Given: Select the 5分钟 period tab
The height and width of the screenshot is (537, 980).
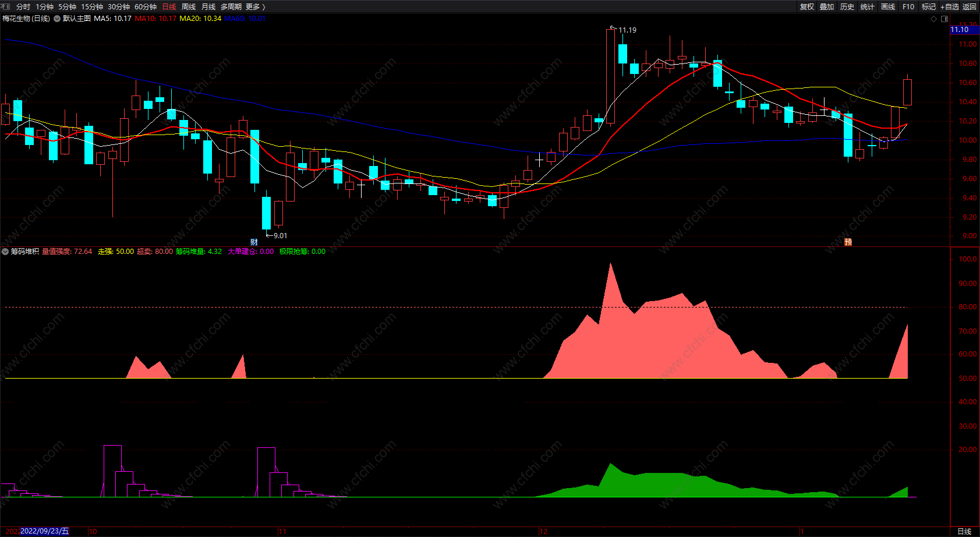Looking at the screenshot, I should coord(67,7).
